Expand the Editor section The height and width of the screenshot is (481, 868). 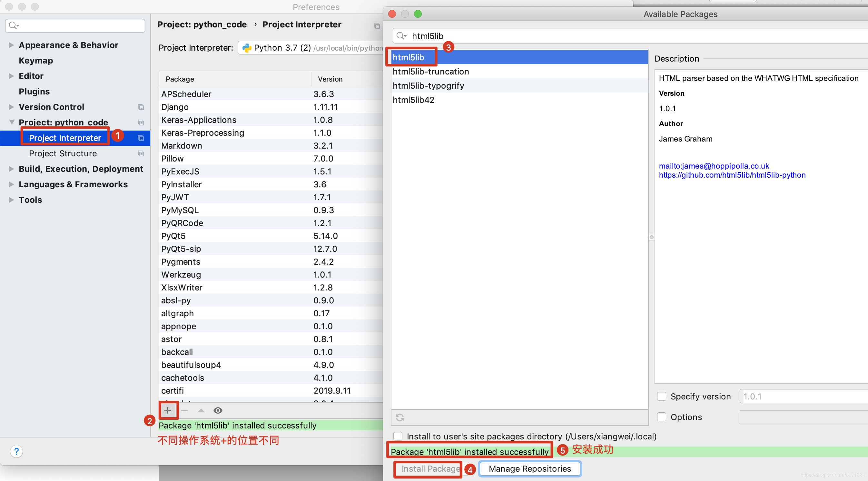coord(12,76)
